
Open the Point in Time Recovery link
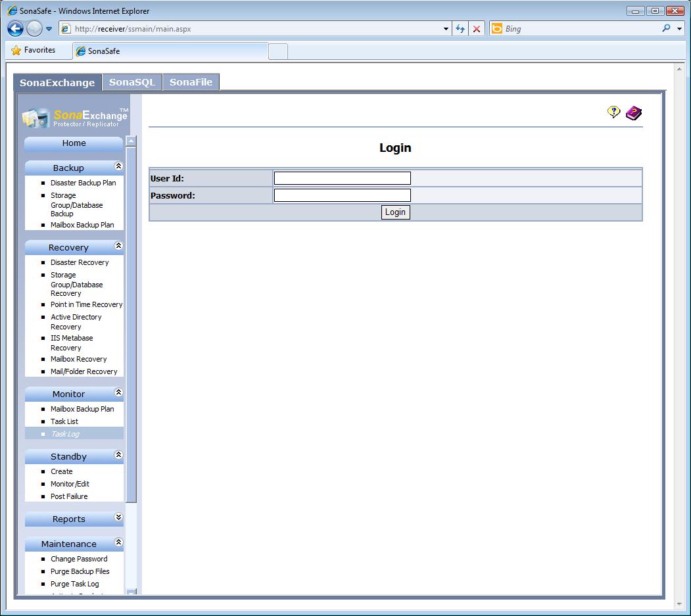pyautogui.click(x=86, y=304)
